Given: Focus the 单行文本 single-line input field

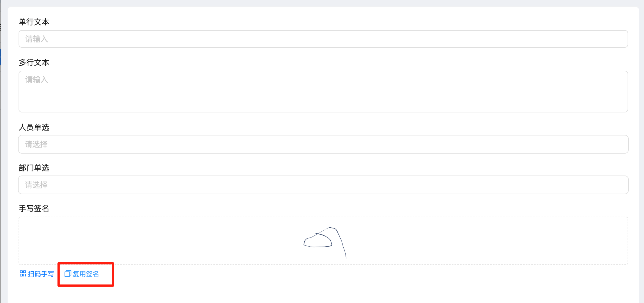Looking at the screenshot, I should [x=323, y=39].
